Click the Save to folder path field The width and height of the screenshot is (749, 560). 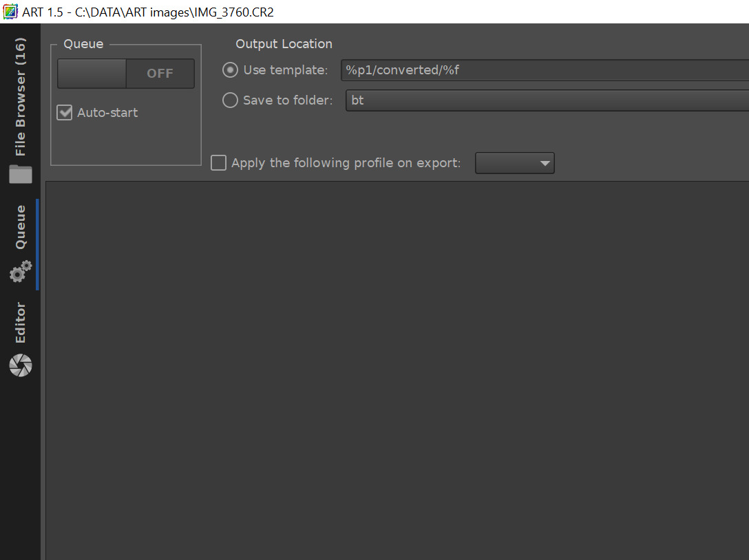[544, 100]
